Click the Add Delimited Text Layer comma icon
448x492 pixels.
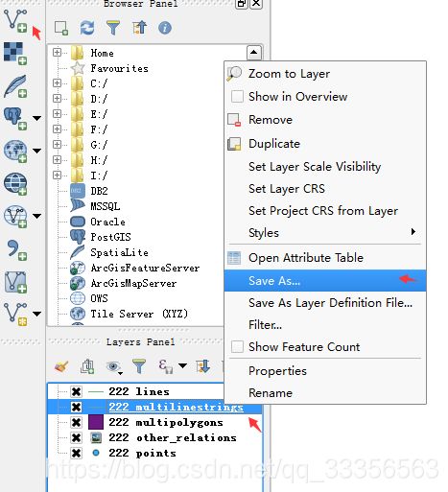(16, 249)
